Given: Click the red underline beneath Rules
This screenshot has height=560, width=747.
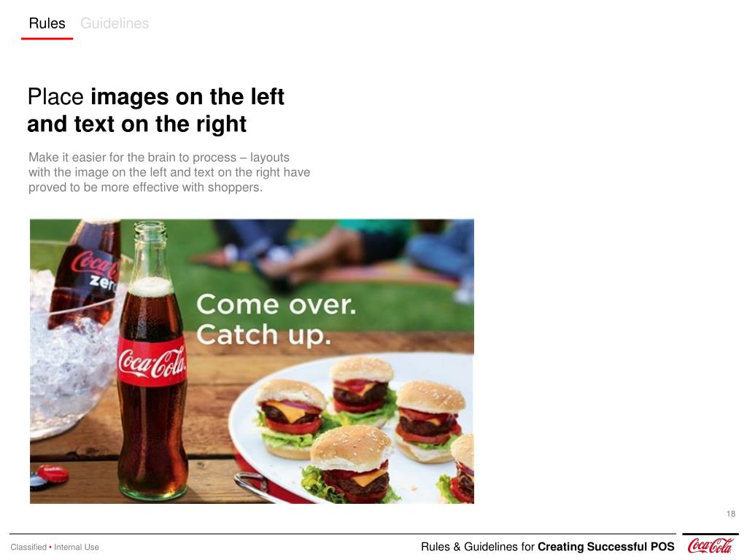Looking at the screenshot, I should [47, 38].
